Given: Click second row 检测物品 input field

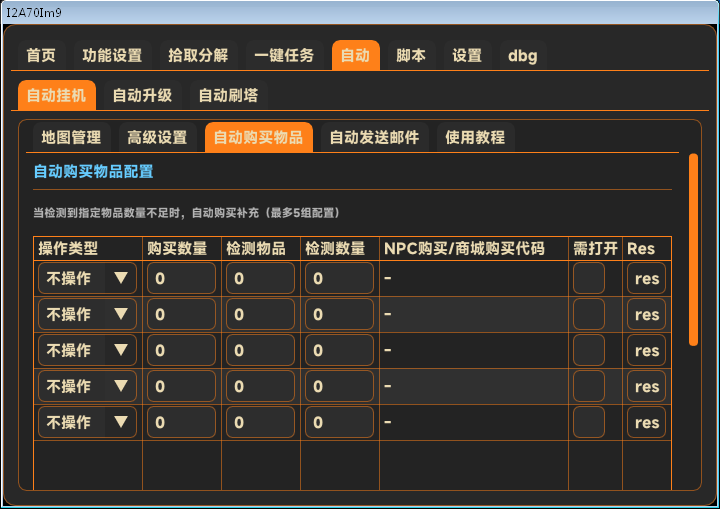Looking at the screenshot, I should pyautogui.click(x=260, y=315).
